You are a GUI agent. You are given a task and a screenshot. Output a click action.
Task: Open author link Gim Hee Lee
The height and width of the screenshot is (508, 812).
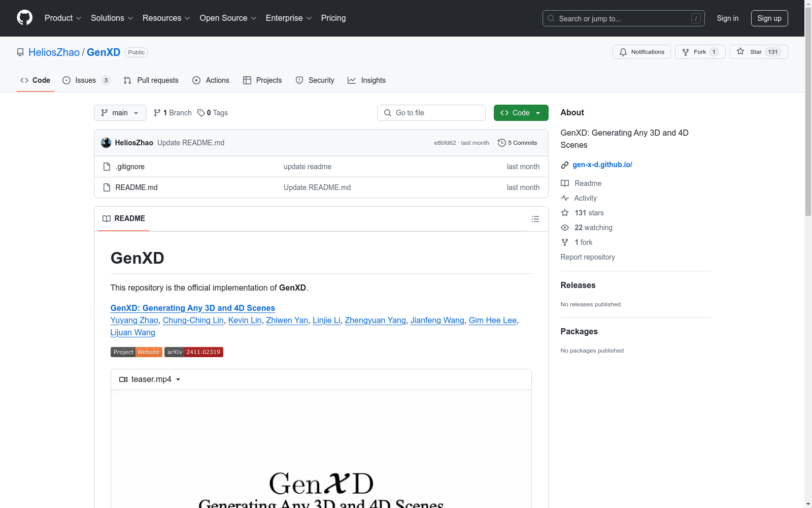click(493, 320)
